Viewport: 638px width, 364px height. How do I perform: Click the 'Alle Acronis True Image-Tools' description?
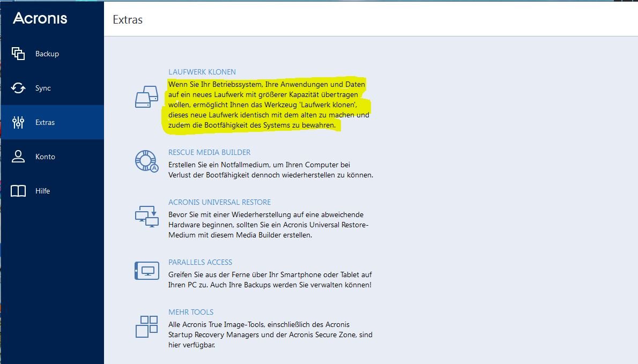pos(271,335)
